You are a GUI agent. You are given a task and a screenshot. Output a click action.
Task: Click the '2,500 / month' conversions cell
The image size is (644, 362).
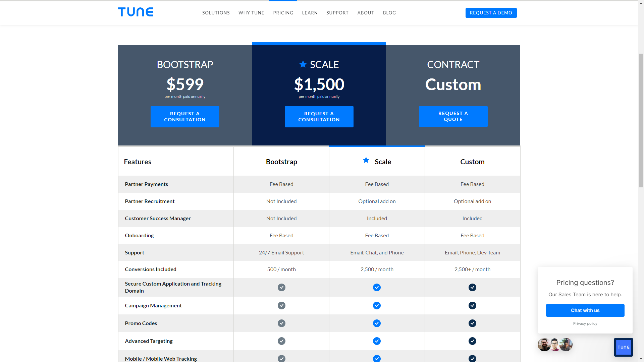tap(377, 269)
